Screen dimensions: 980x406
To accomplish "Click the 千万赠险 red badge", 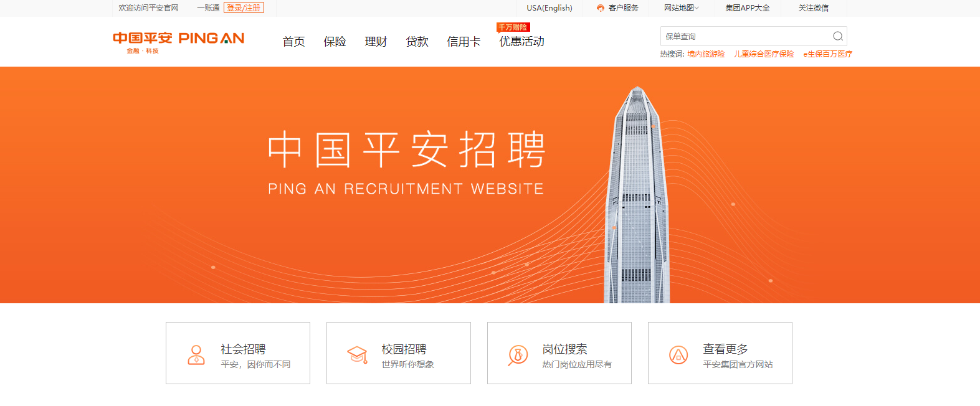I will 513,27.
